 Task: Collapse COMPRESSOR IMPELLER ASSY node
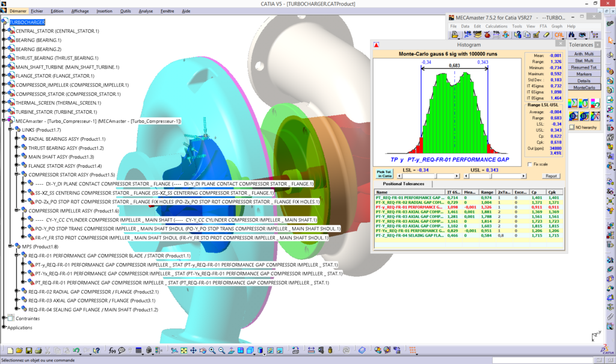16,211
